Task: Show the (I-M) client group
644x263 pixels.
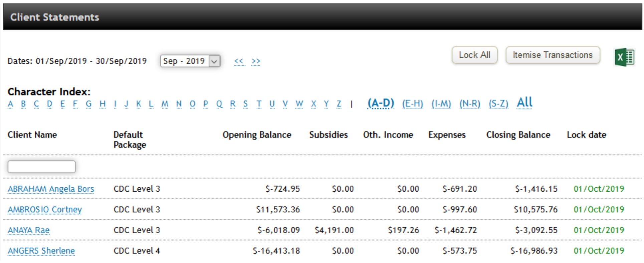Action: (x=441, y=104)
